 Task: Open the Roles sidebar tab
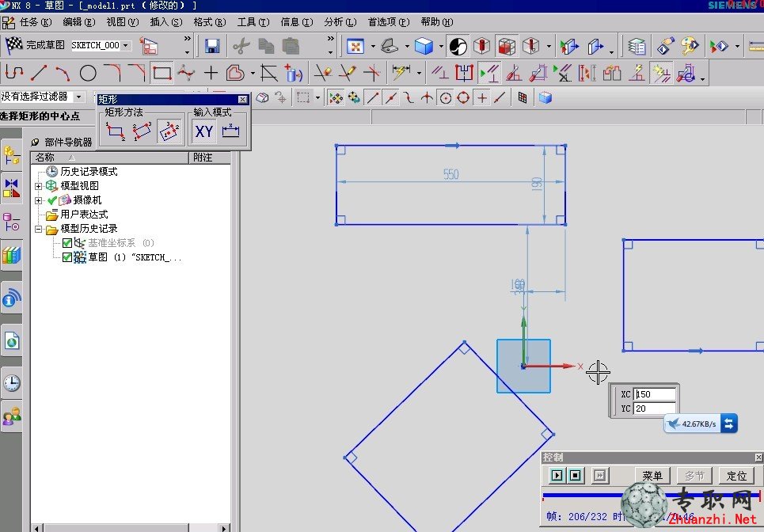click(x=11, y=416)
